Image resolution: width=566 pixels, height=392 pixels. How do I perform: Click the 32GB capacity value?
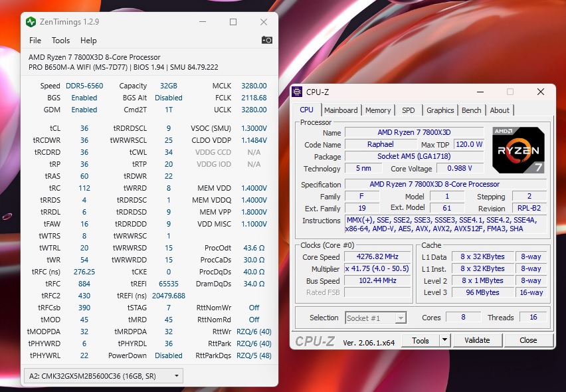[x=169, y=86]
